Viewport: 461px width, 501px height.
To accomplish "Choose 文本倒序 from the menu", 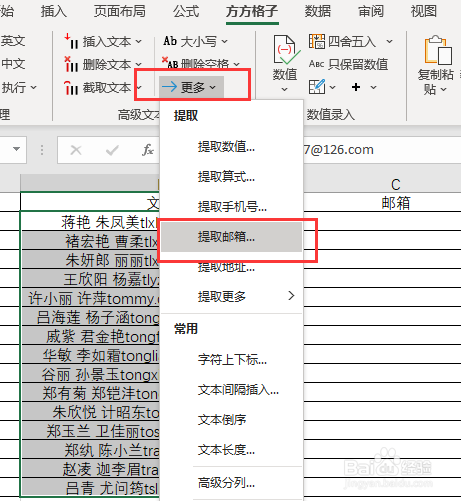I will [x=231, y=420].
